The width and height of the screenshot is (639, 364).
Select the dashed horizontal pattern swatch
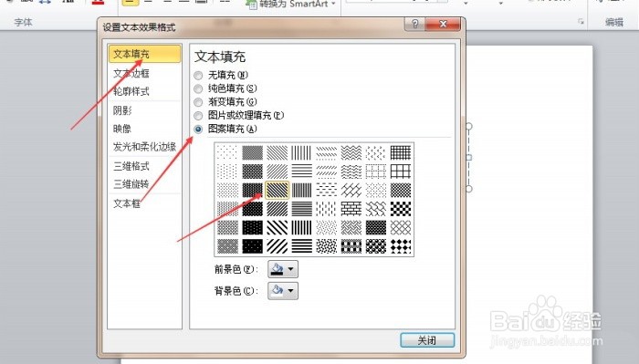click(x=327, y=190)
